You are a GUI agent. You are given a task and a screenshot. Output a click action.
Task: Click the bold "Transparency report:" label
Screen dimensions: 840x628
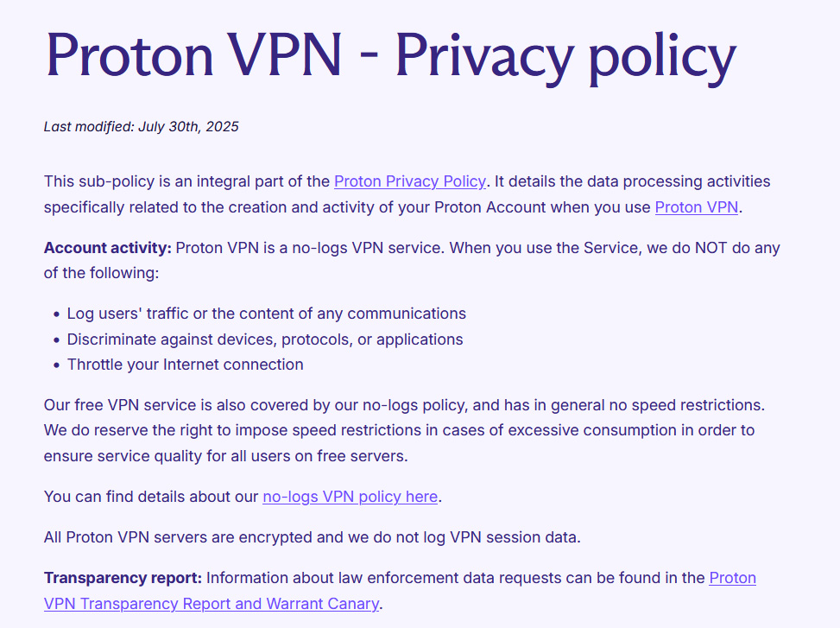click(x=123, y=578)
